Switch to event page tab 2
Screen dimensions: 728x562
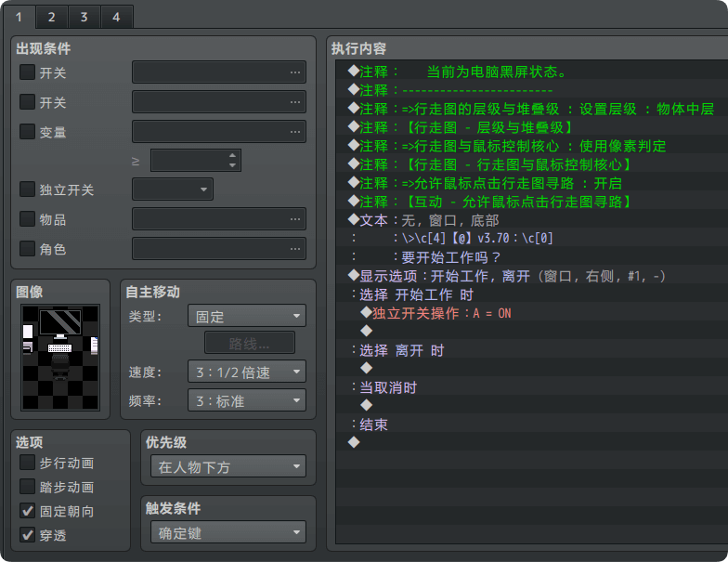pos(51,17)
